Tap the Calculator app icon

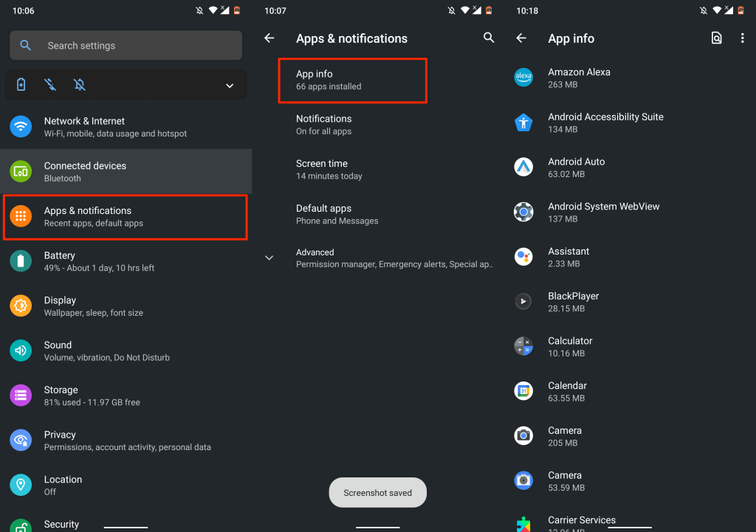coord(523,346)
